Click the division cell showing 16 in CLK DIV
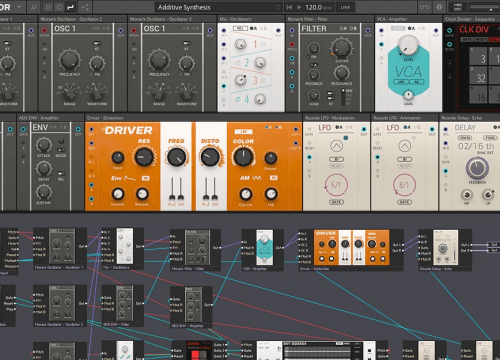 pyautogui.click(x=478, y=94)
